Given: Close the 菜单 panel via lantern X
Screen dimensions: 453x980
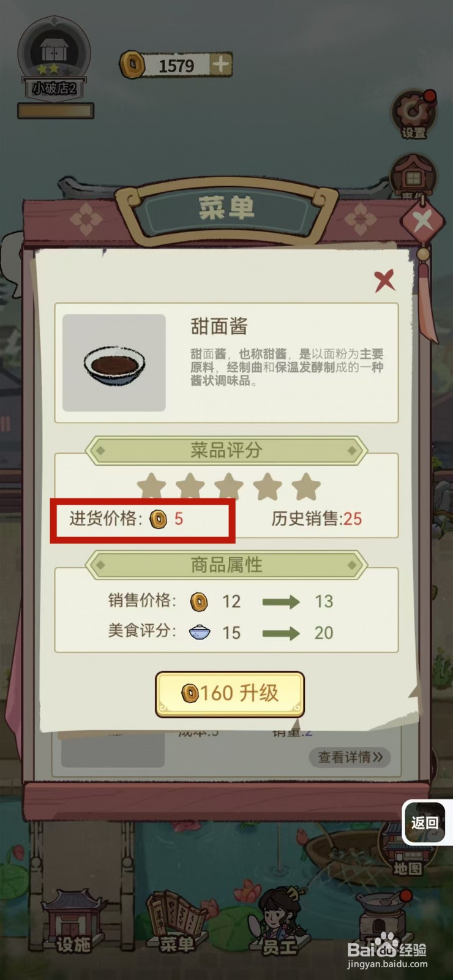Looking at the screenshot, I should coord(423,220).
